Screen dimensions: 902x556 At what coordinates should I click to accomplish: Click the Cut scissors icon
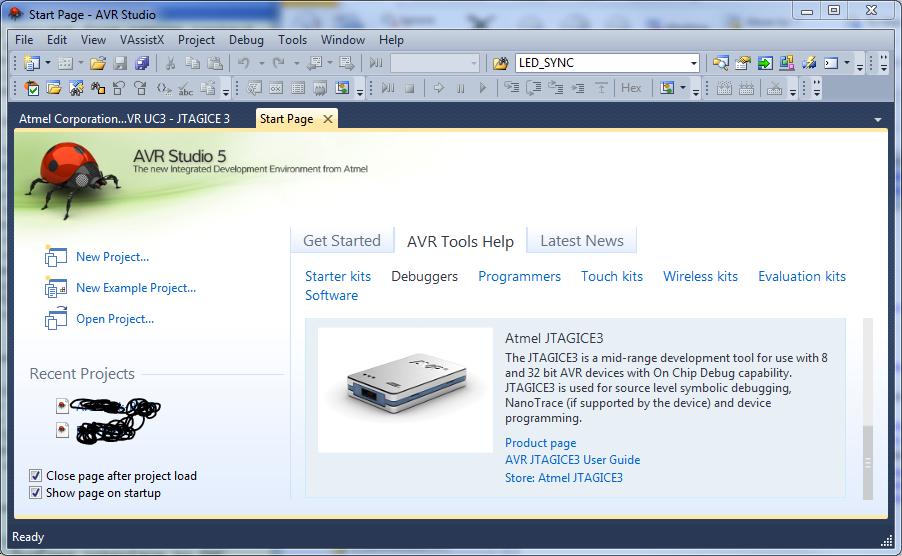(170, 63)
